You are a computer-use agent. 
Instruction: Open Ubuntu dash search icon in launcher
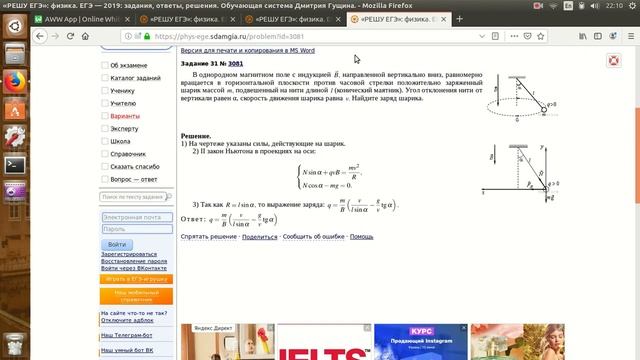[x=15, y=27]
